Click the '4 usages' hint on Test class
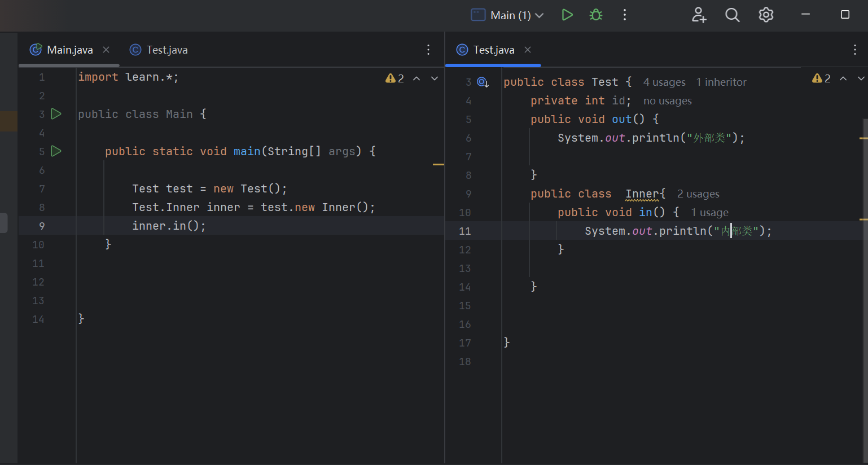 point(664,82)
